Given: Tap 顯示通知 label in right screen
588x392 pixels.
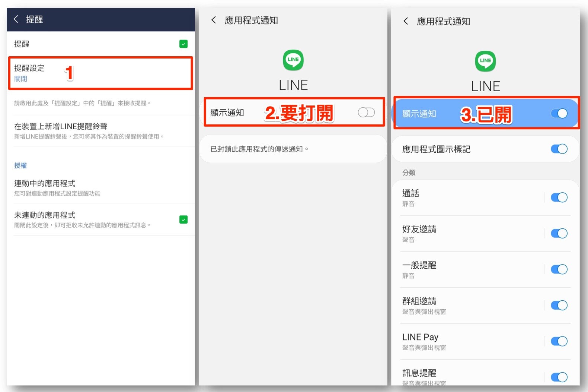Looking at the screenshot, I should click(x=419, y=114).
